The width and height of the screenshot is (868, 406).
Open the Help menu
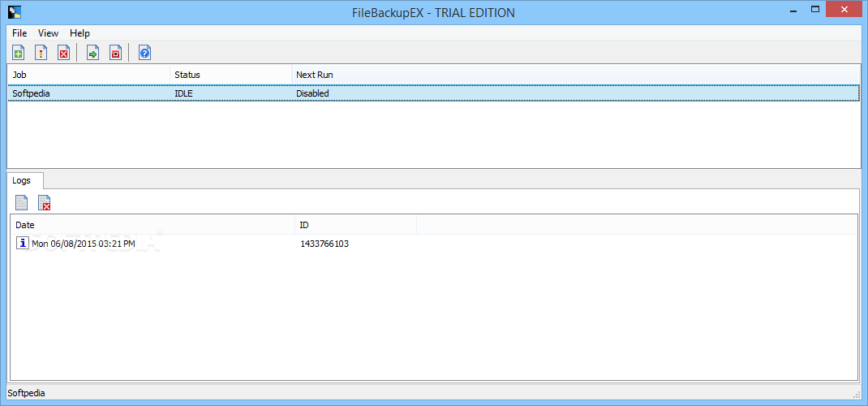79,33
